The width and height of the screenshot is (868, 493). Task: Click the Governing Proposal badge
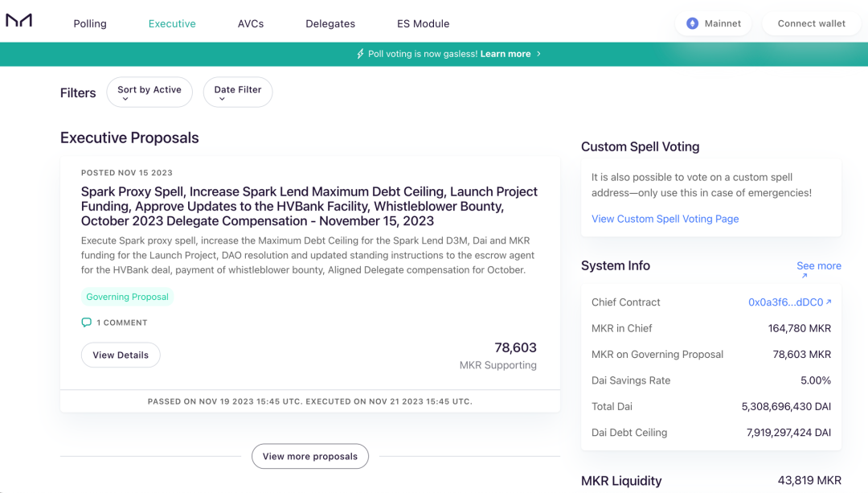click(127, 297)
